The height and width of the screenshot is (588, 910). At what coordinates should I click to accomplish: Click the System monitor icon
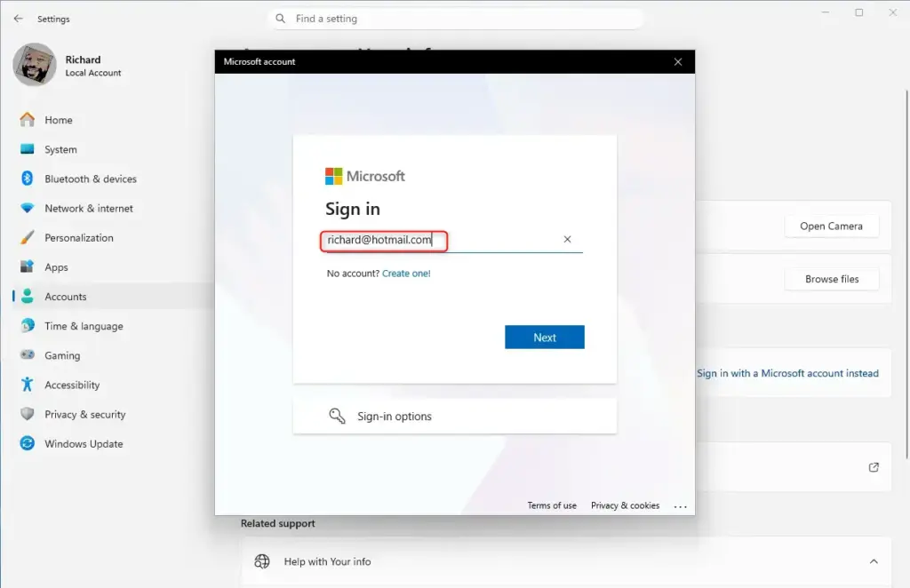[x=28, y=149]
